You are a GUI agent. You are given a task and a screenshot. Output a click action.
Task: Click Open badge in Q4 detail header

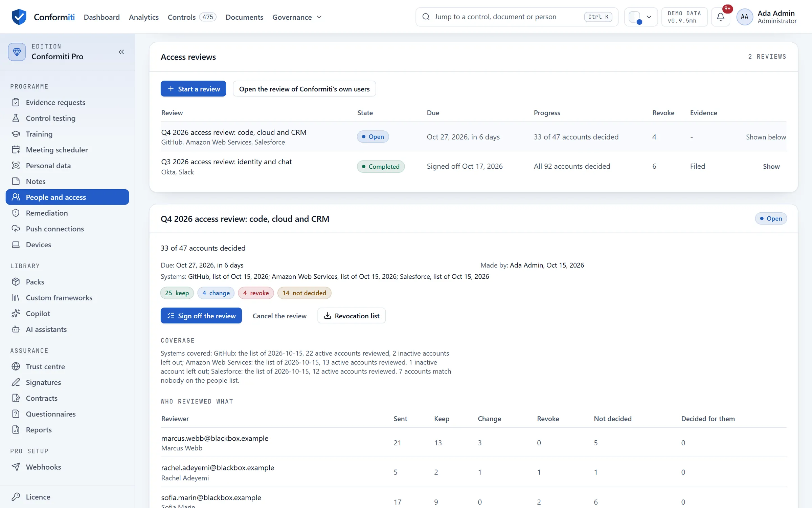coord(771,218)
